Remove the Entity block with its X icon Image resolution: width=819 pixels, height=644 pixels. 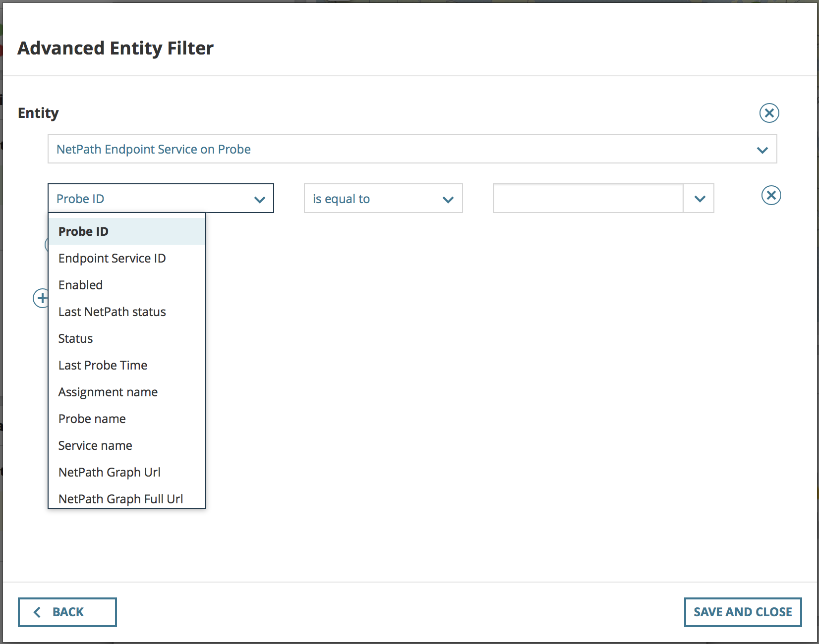point(769,113)
